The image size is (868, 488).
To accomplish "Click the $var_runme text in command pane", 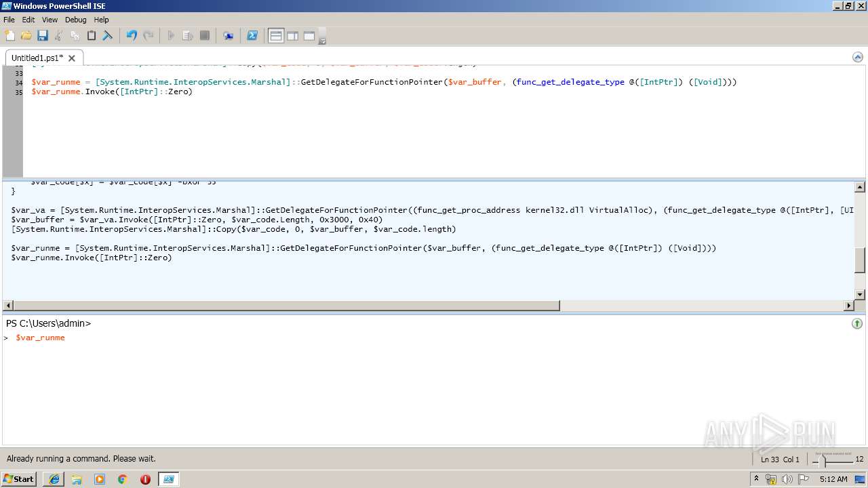I will (x=40, y=338).
